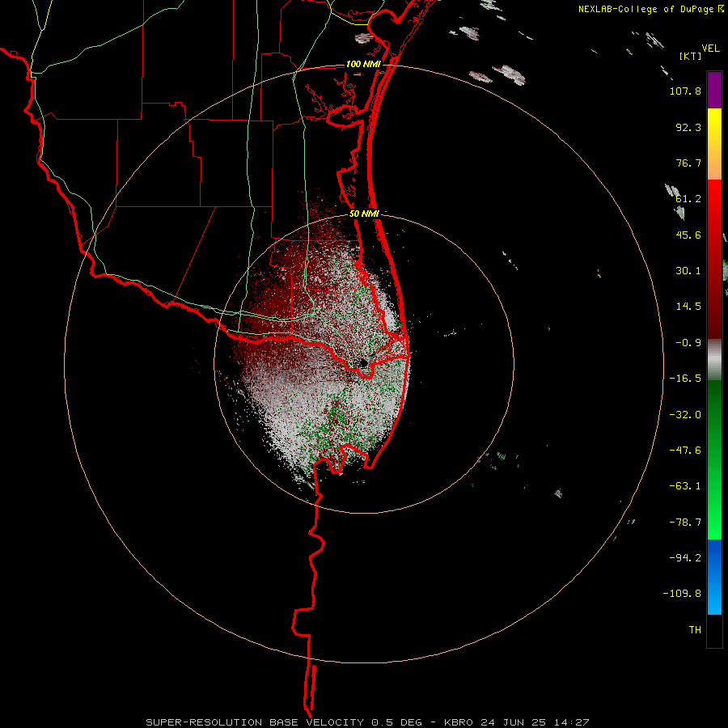The image size is (728, 728).
Task: Click the -109.8 legend value
Action: pyautogui.click(x=682, y=594)
